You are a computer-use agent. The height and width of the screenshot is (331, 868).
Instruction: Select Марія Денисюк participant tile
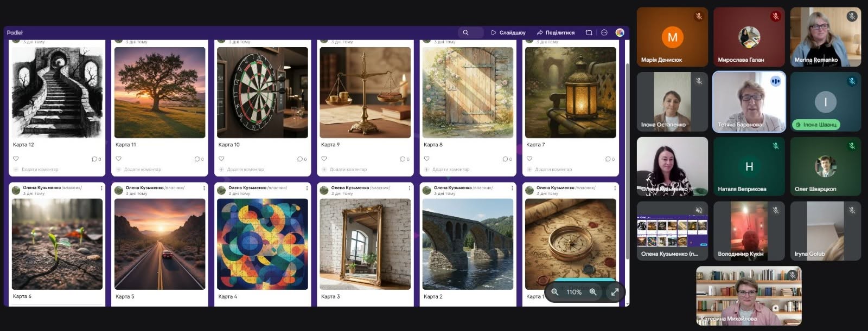click(672, 37)
